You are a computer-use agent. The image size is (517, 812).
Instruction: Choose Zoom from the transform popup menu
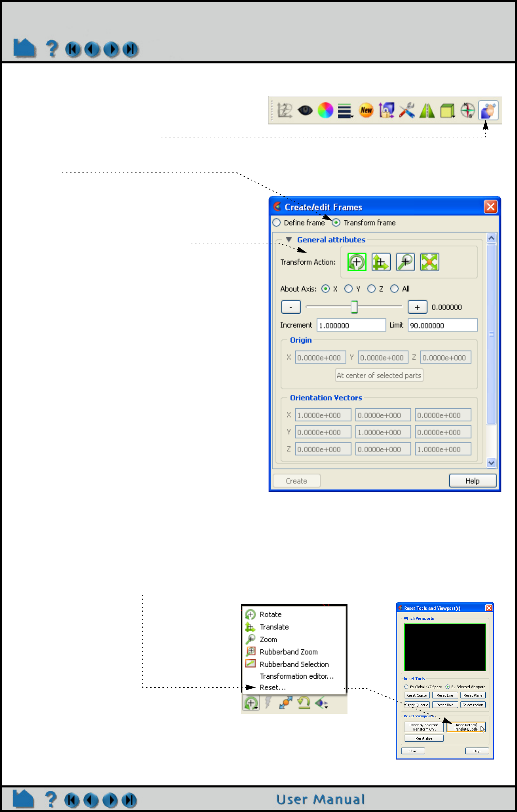pos(294,640)
